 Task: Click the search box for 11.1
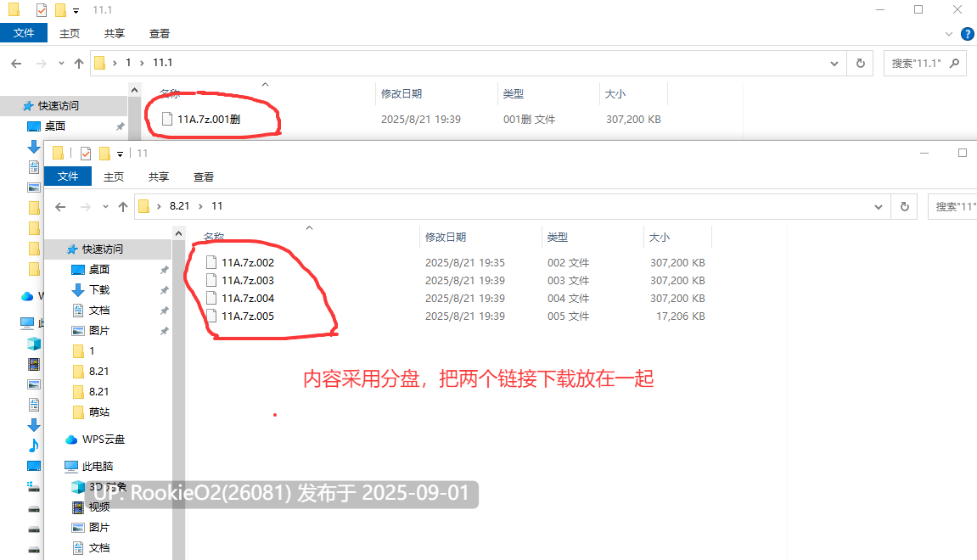(x=924, y=63)
